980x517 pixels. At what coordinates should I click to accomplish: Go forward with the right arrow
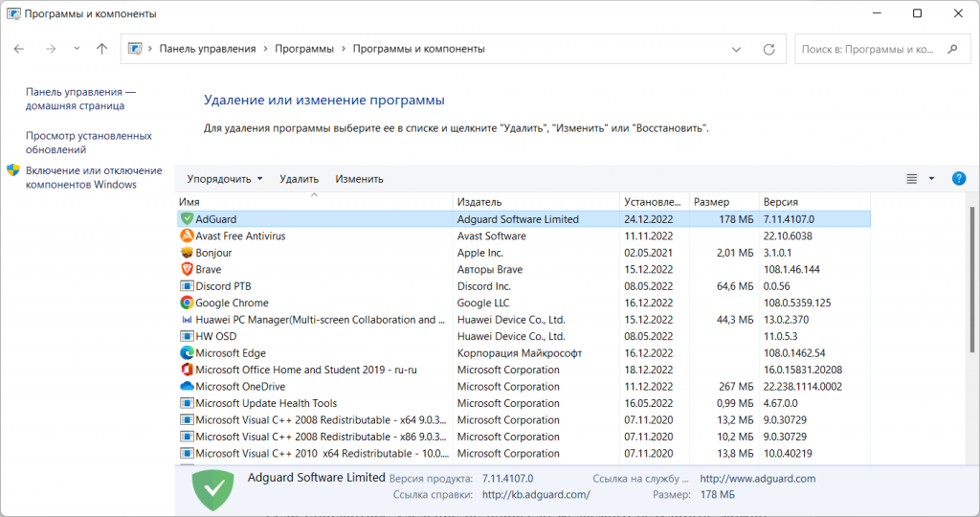[x=51, y=49]
